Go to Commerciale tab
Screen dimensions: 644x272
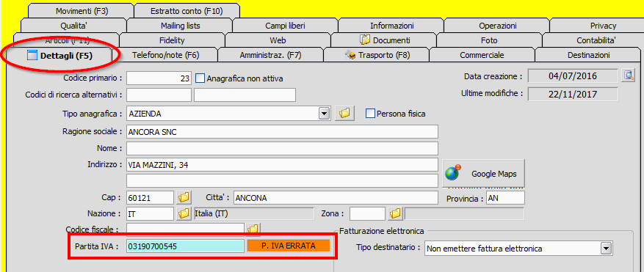click(x=482, y=55)
